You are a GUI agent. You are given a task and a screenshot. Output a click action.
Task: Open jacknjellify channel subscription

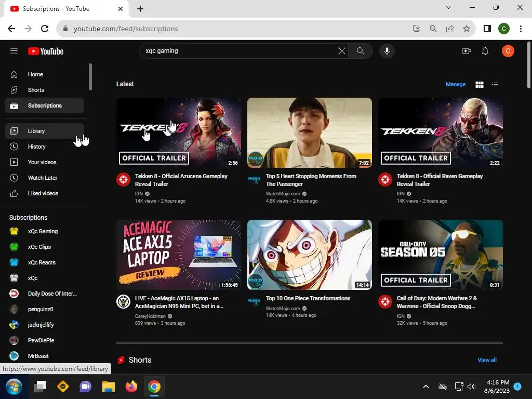point(45,325)
